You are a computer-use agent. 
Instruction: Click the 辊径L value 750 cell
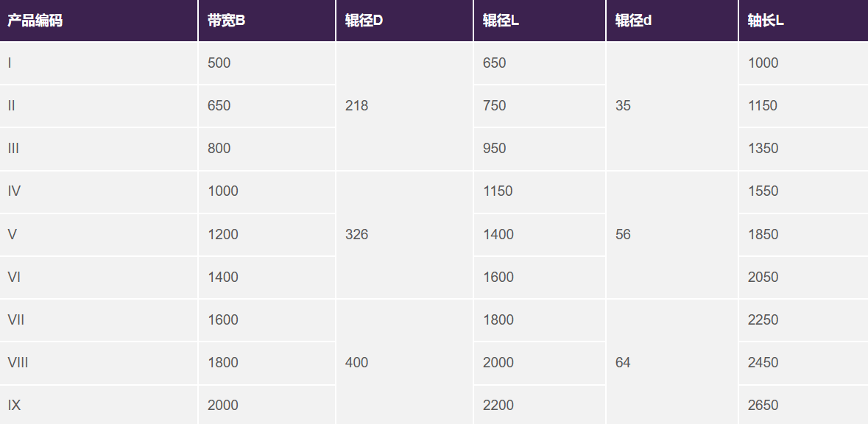click(x=540, y=106)
